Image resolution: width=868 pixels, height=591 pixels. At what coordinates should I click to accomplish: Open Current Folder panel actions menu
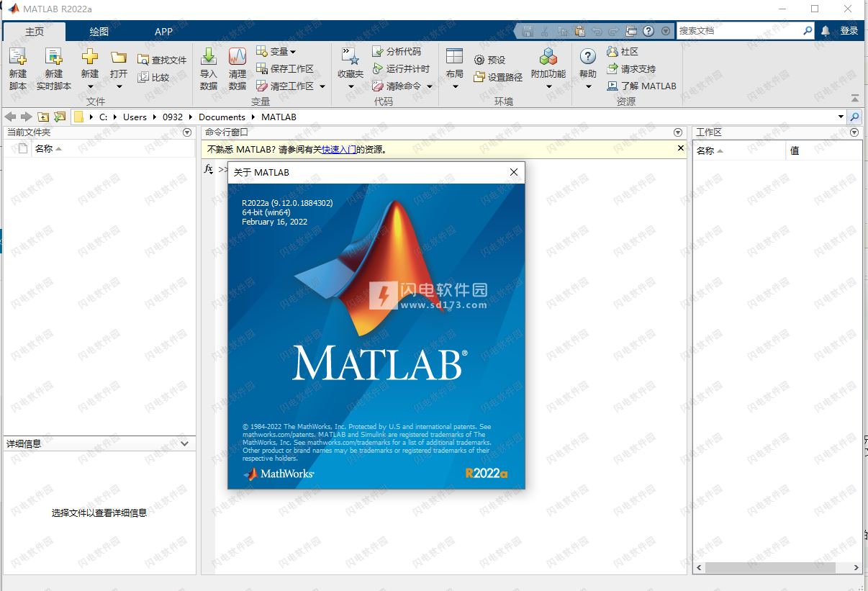tap(187, 132)
